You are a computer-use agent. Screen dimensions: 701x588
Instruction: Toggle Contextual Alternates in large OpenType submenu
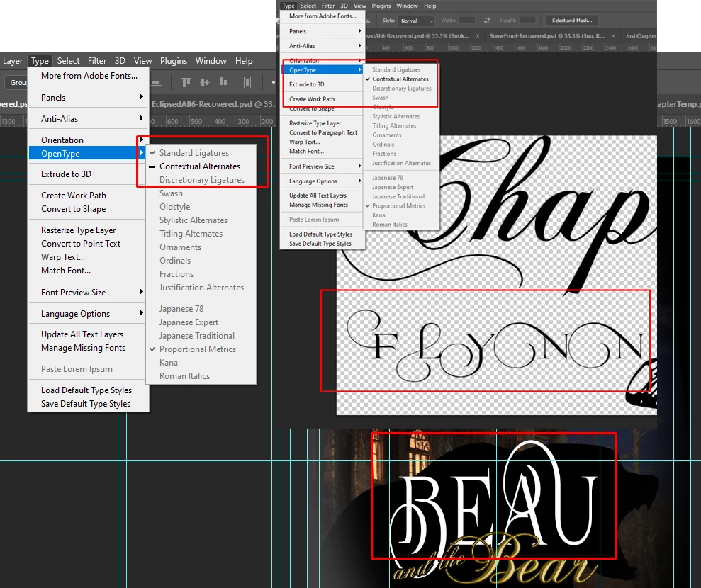[x=201, y=166]
